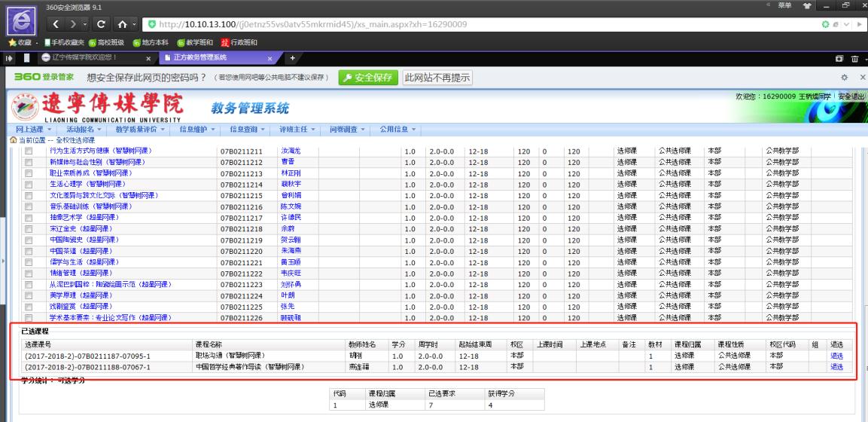Open the 地方本科 bookmark
868x422 pixels.
[150, 43]
